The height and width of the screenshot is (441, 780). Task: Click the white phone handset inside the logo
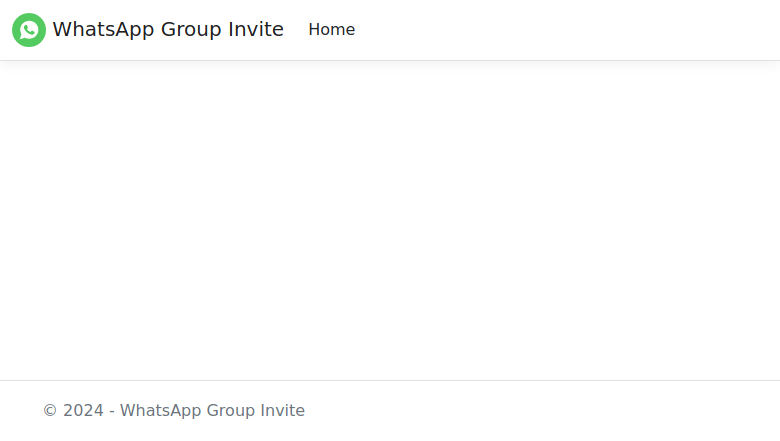[x=29, y=30]
